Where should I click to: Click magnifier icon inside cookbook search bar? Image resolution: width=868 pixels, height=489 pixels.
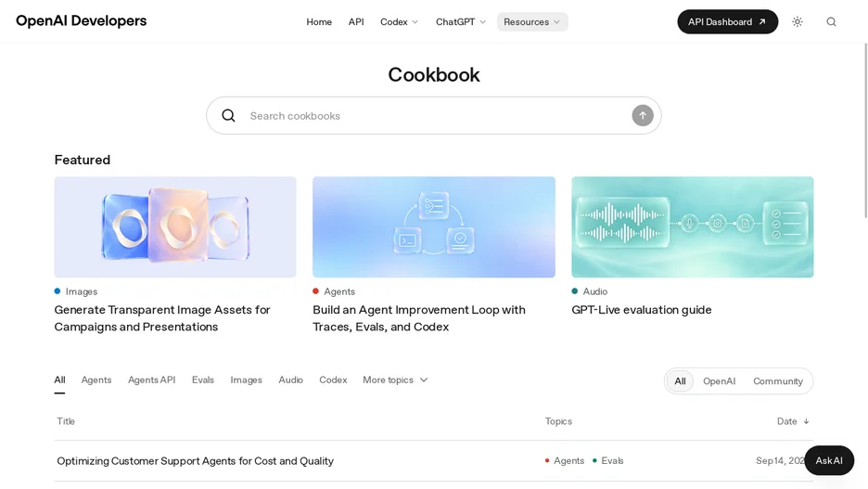(229, 116)
